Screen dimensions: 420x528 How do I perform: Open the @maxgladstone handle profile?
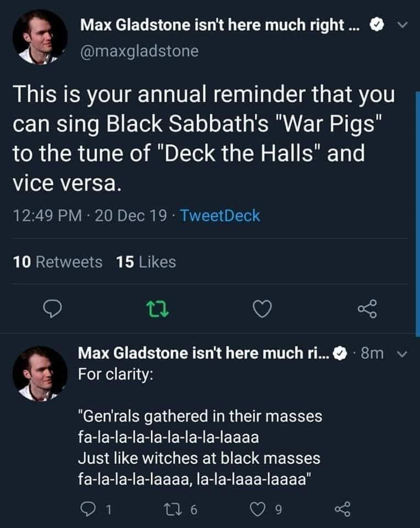(139, 51)
